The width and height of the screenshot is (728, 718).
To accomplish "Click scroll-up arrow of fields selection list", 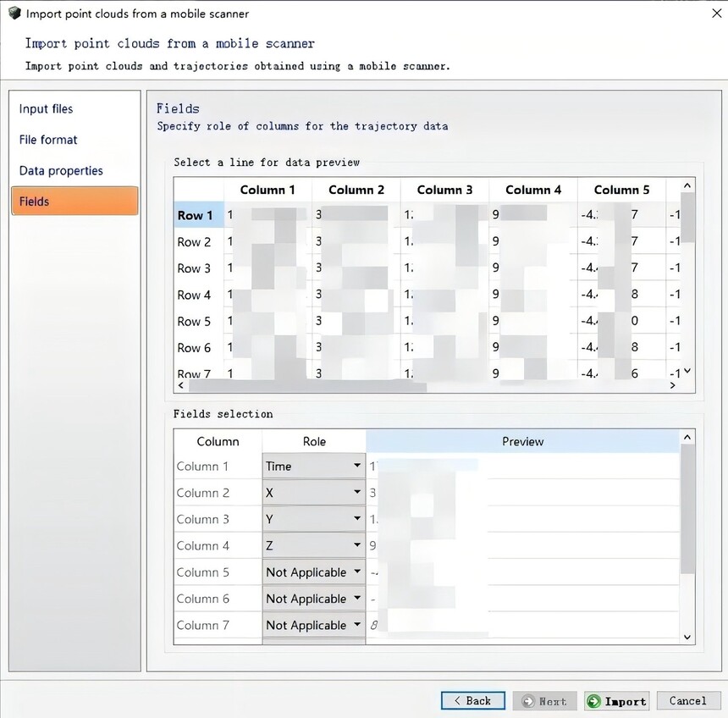I will pyautogui.click(x=687, y=437).
